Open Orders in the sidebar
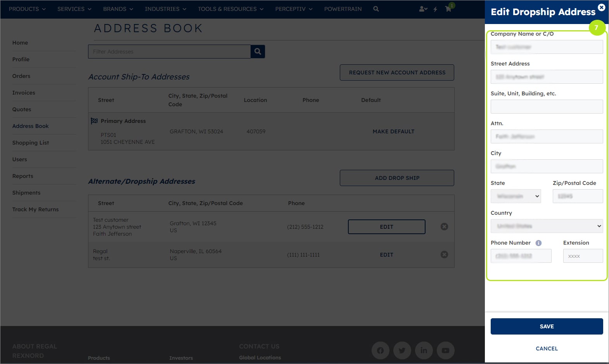This screenshot has height=364, width=609. (x=21, y=76)
